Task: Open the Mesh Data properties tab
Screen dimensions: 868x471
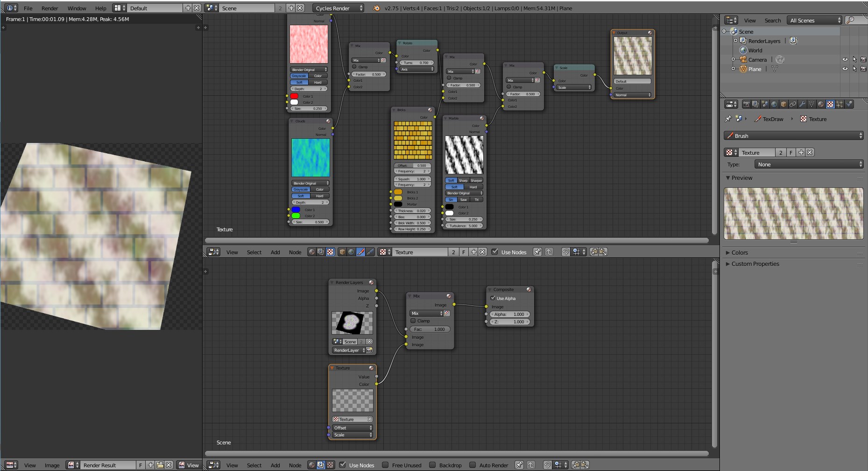Action: coord(812,104)
